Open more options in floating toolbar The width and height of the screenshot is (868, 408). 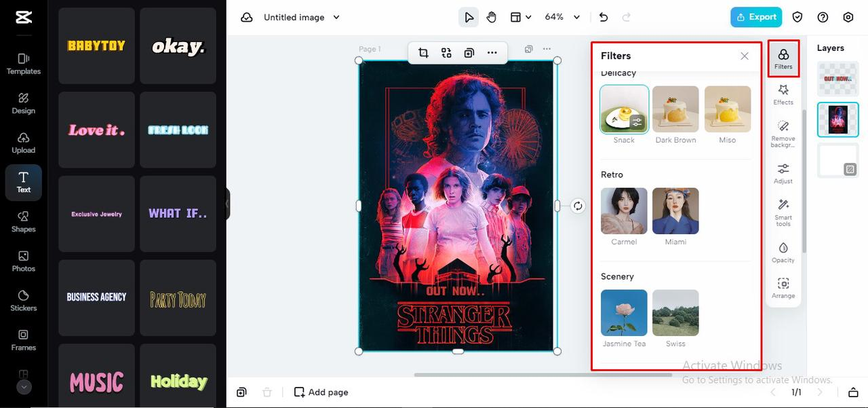pyautogui.click(x=492, y=53)
